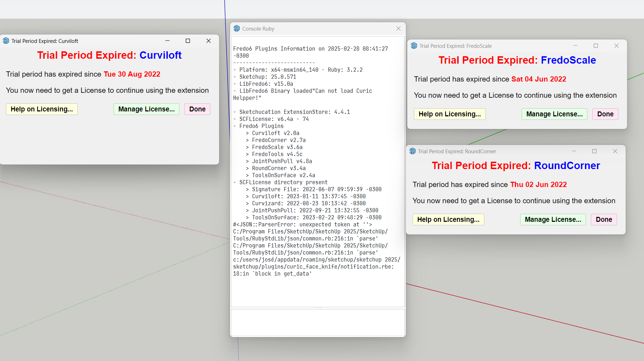Click the 'JointPushPull v4.8a' console line
Screen dimensions: 644x361
click(x=279, y=161)
